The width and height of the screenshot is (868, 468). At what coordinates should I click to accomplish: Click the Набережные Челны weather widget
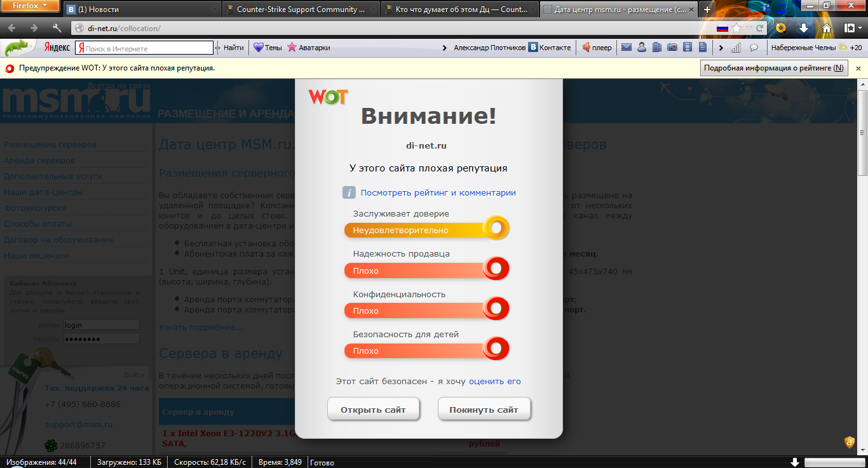tap(817, 48)
